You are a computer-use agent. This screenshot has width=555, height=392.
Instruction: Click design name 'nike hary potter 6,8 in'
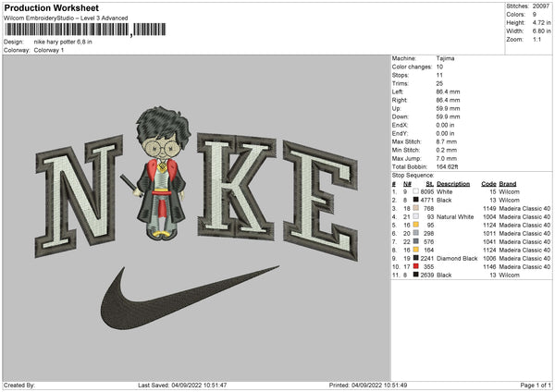pos(63,42)
